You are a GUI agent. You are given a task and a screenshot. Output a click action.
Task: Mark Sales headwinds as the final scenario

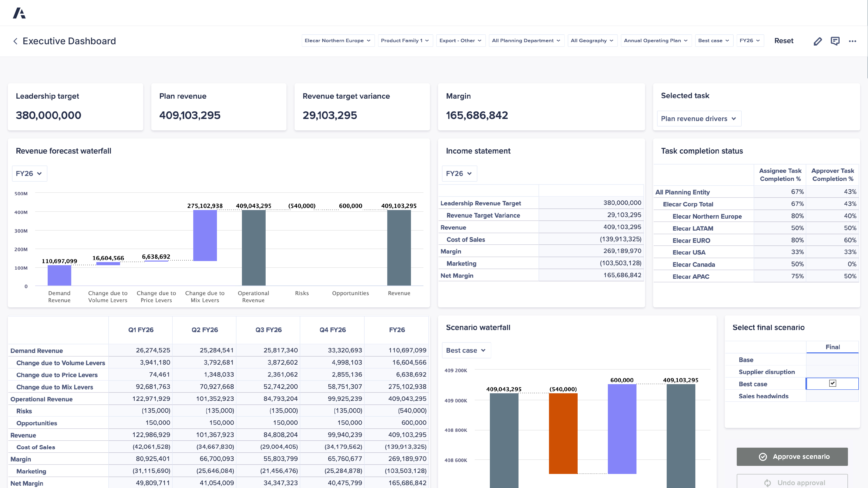pyautogui.click(x=832, y=396)
